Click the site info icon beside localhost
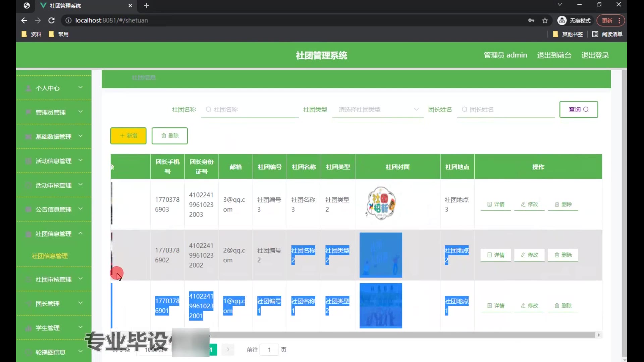Viewport: 644px width, 362px height. 68,20
